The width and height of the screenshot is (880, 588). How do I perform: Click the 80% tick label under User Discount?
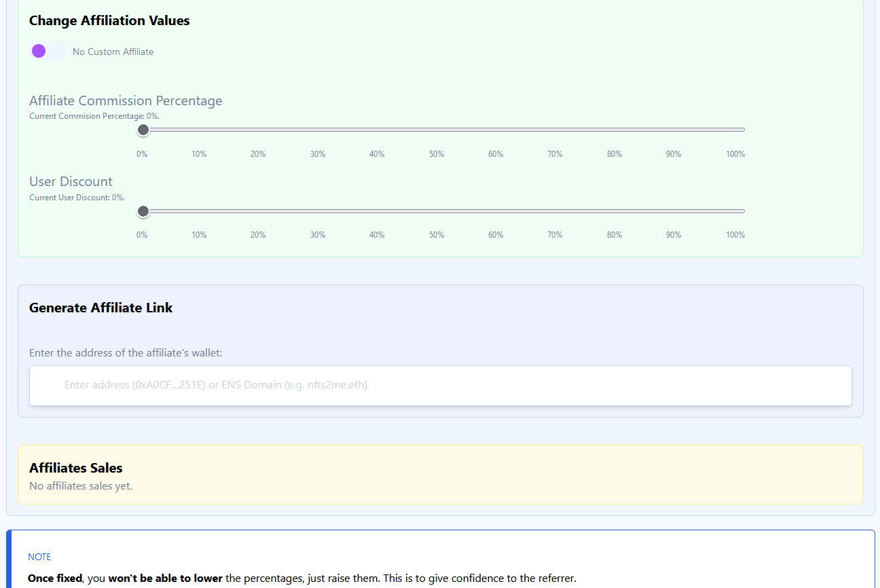pyautogui.click(x=615, y=235)
